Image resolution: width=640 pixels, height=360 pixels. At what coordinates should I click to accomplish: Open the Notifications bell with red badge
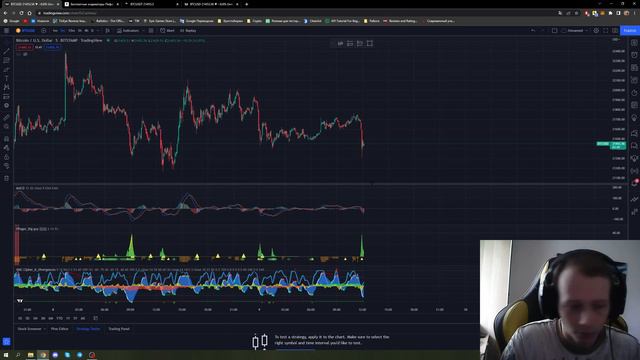[x=634, y=183]
